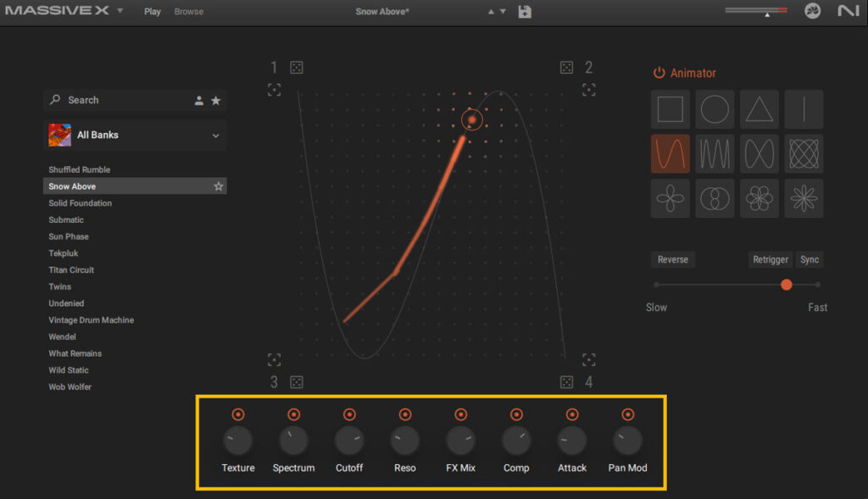Randomize corner 3 with dice icon

click(297, 382)
